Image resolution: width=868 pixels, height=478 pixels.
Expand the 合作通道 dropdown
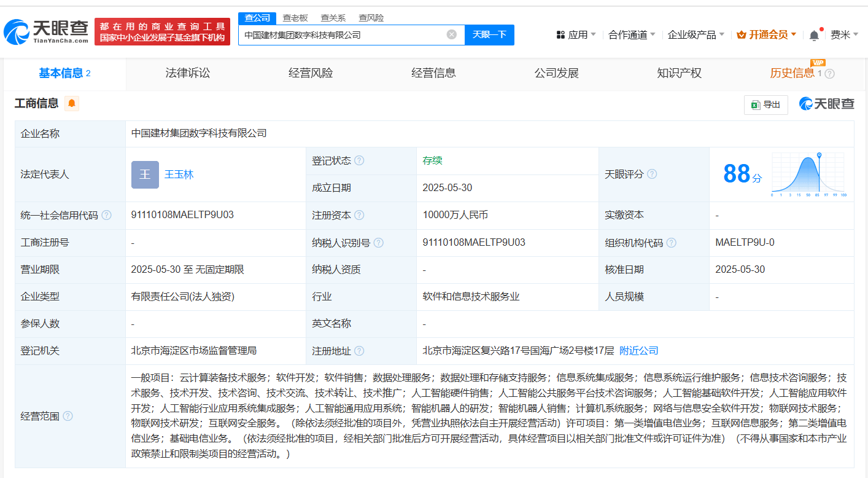pyautogui.click(x=632, y=35)
